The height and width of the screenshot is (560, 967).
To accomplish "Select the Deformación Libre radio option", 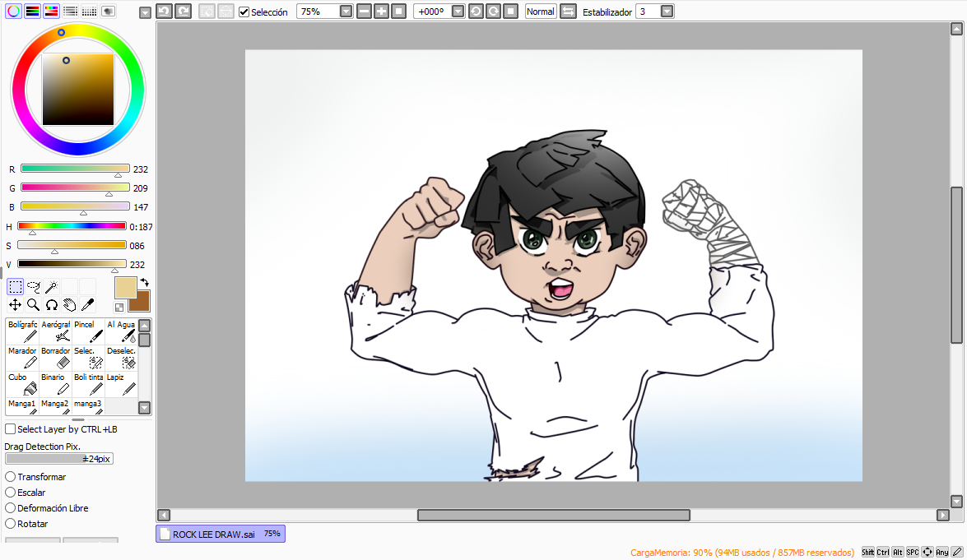I will coord(11,508).
